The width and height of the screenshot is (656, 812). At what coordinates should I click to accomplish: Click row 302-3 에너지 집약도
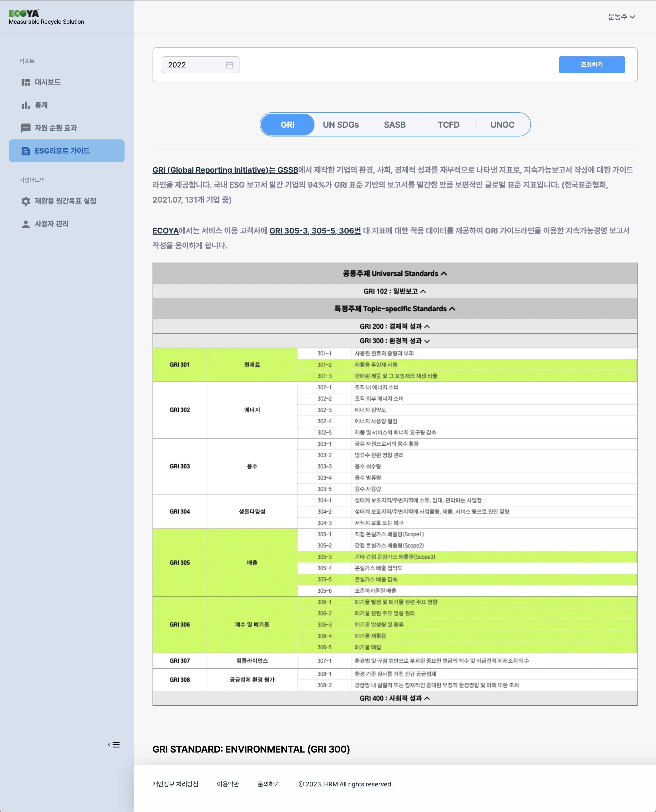tap(467, 410)
